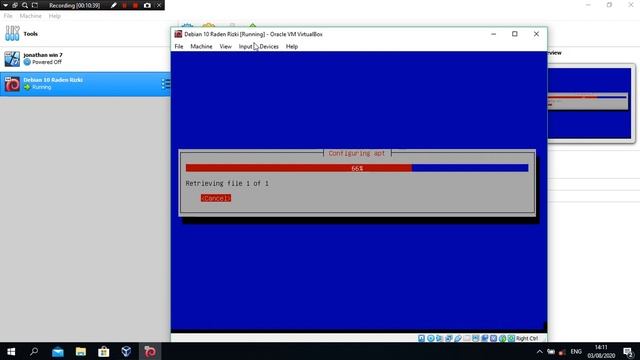This screenshot has width=640, height=360.
Task: Open the Mail app from taskbar
Action: pos(58,351)
